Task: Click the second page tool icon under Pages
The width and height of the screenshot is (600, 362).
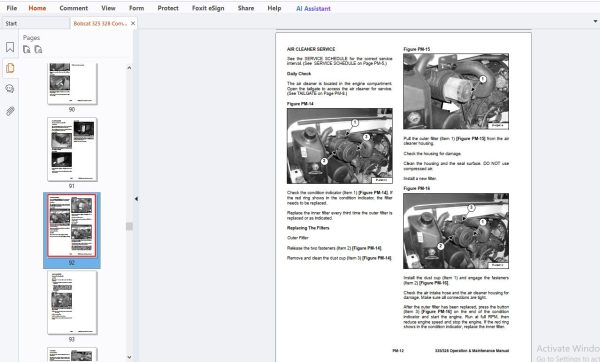Action: [x=38, y=49]
